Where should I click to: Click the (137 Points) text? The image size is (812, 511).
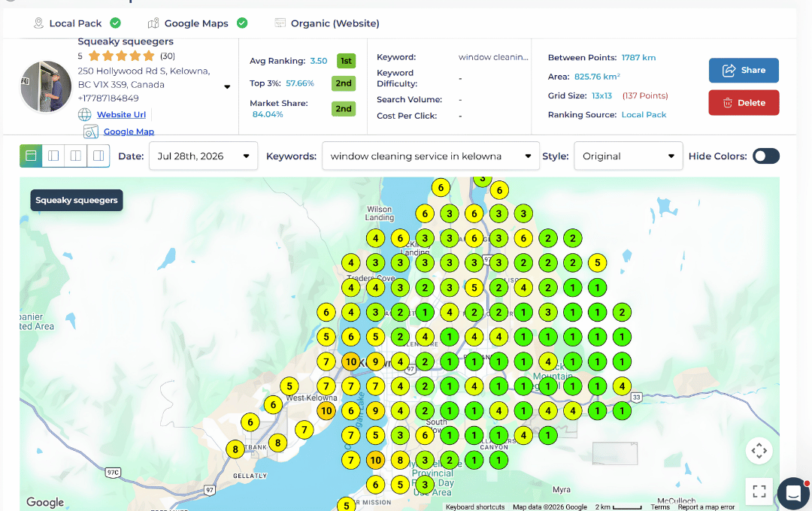pos(645,95)
